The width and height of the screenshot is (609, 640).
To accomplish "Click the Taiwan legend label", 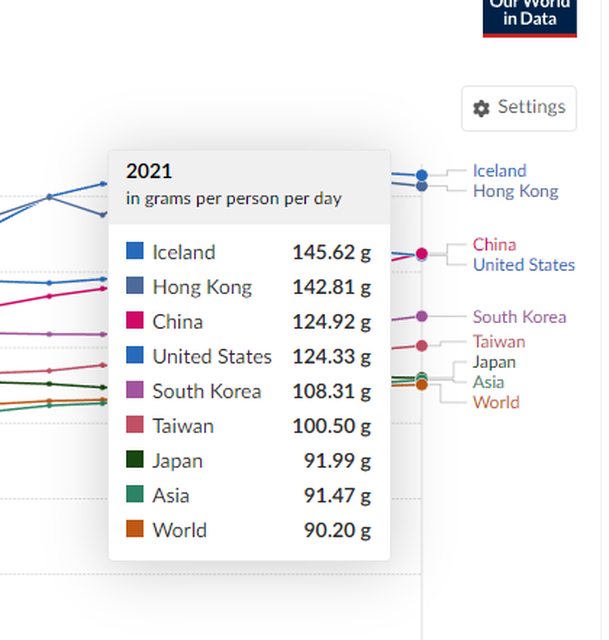I will 499,342.
